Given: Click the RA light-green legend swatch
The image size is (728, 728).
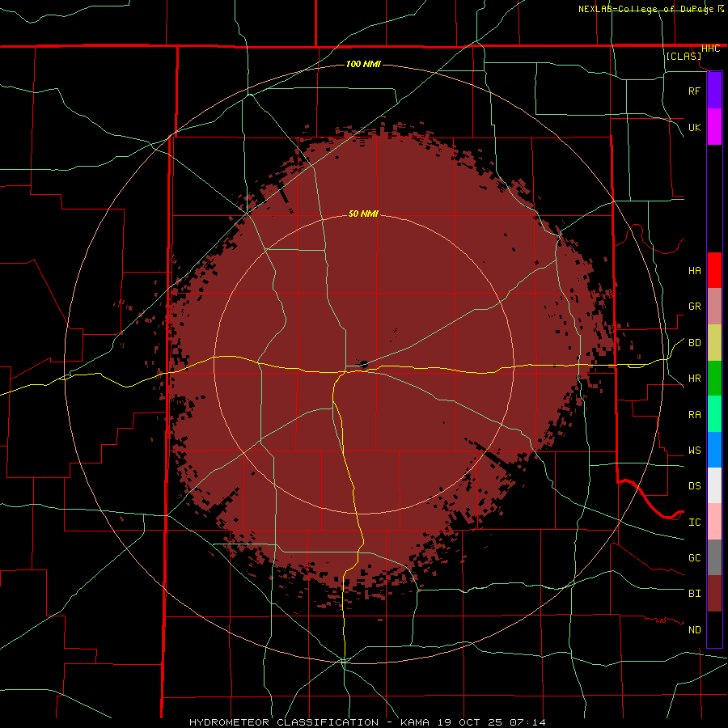Looking at the screenshot, I should tap(714, 414).
